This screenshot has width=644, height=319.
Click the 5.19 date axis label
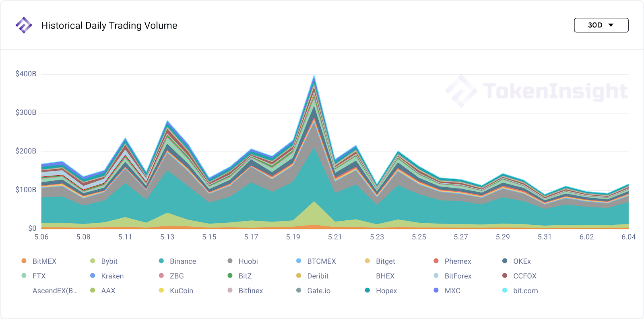pyautogui.click(x=293, y=237)
